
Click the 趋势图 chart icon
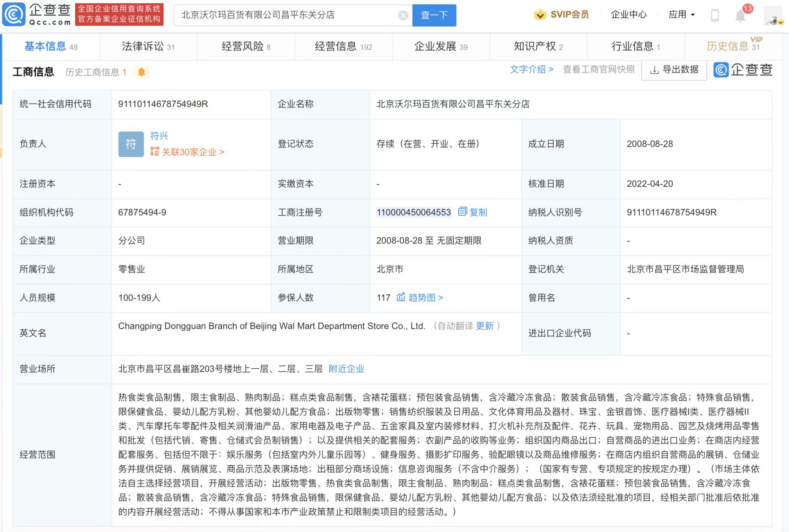pyautogui.click(x=401, y=297)
